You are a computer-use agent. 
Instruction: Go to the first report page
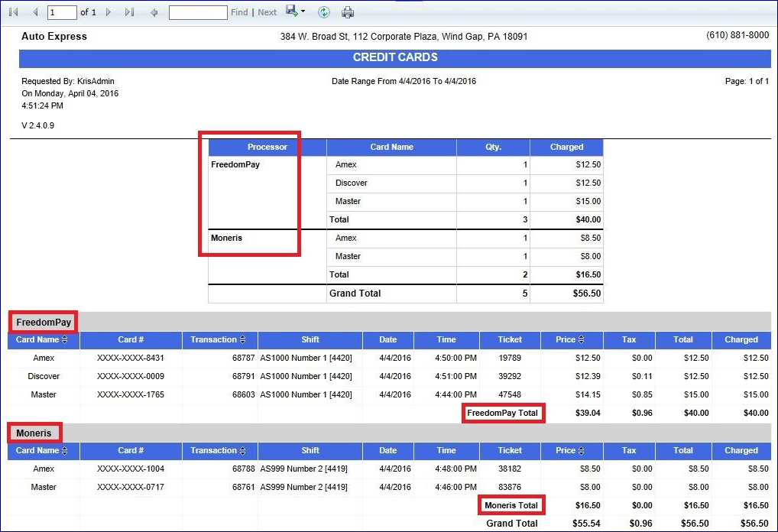coord(13,12)
